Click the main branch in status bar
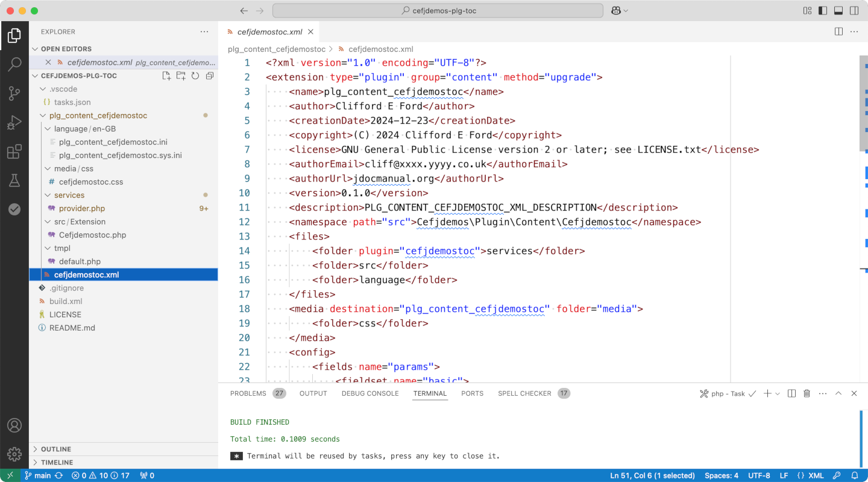 pyautogui.click(x=37, y=475)
